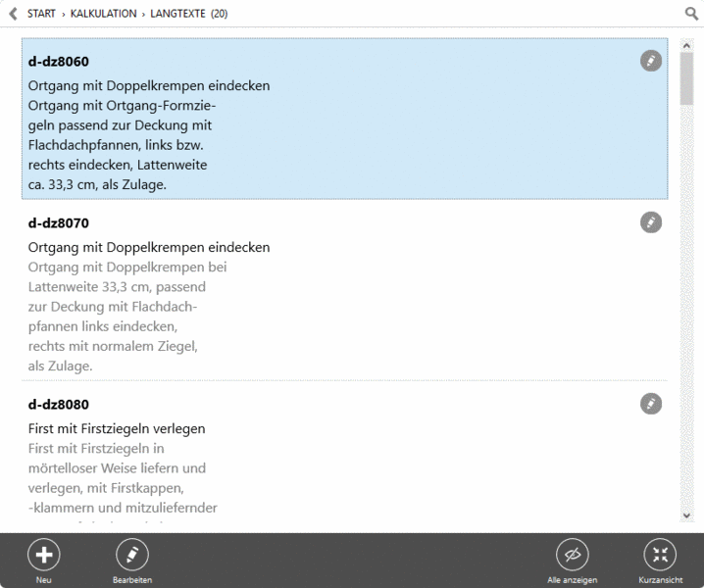Select the d-dz8070 list entry

344,291
